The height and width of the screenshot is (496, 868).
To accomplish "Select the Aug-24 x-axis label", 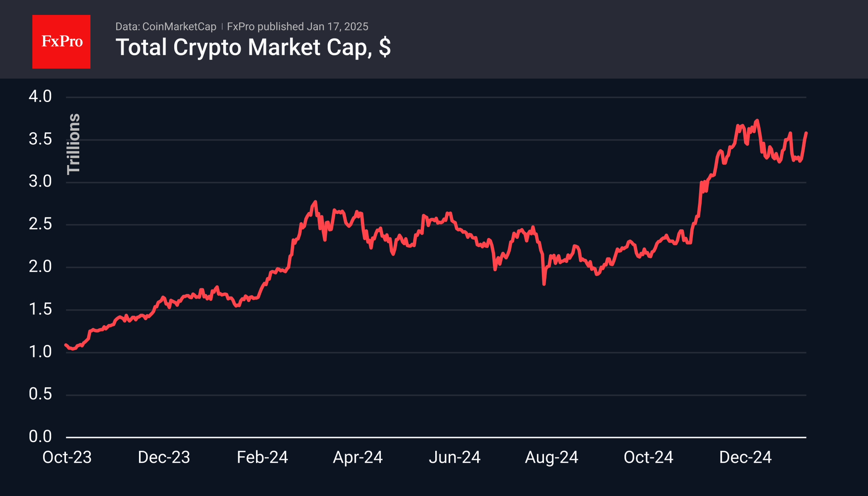I will pyautogui.click(x=551, y=457).
